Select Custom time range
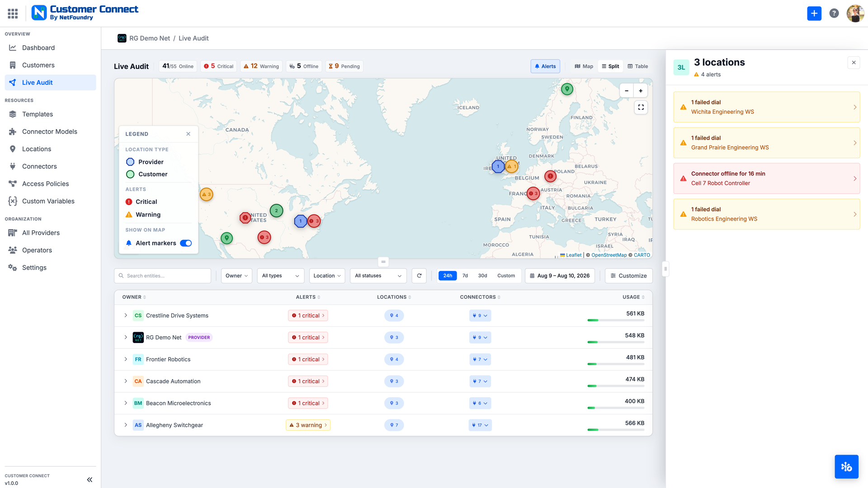 pos(506,276)
